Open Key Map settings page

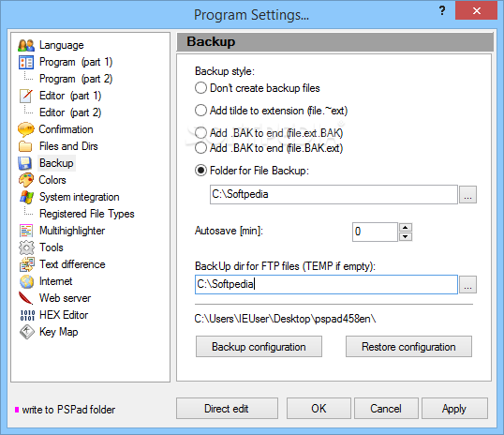click(x=58, y=332)
